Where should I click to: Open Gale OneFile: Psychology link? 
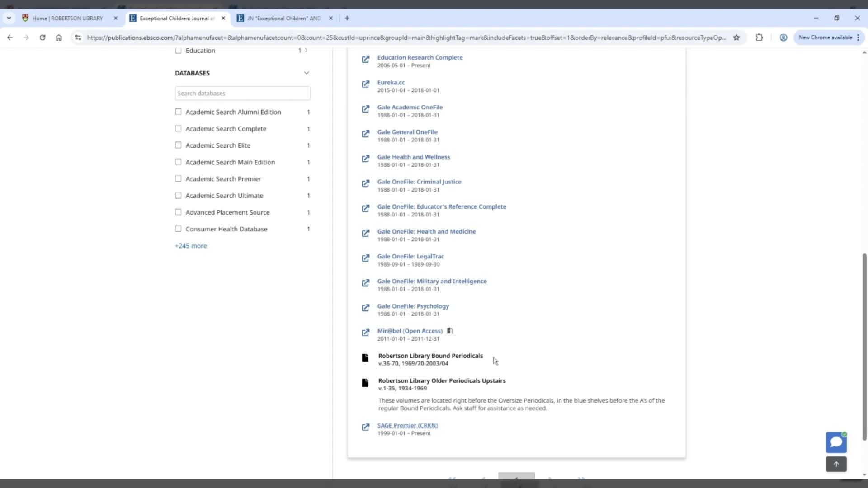pyautogui.click(x=413, y=306)
